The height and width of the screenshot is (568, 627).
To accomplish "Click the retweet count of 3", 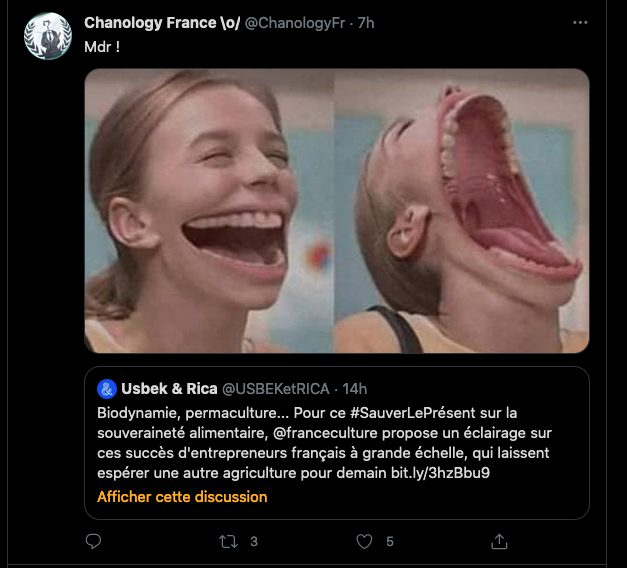I will pos(254,541).
